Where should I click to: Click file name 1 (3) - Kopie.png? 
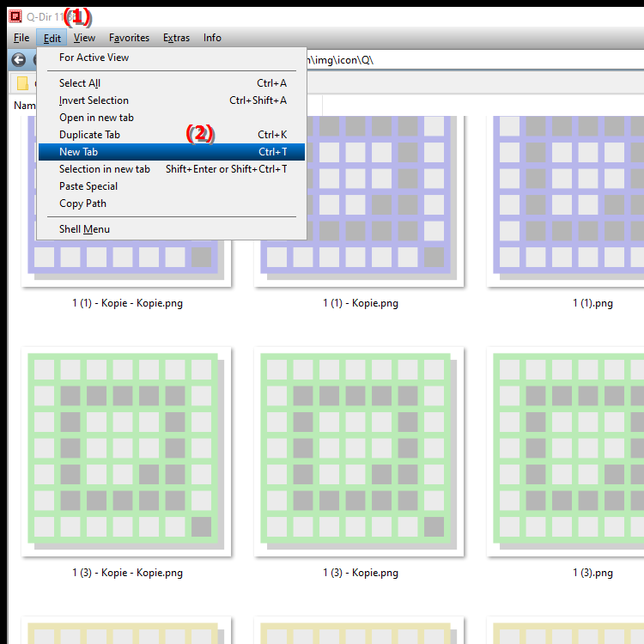tap(360, 573)
